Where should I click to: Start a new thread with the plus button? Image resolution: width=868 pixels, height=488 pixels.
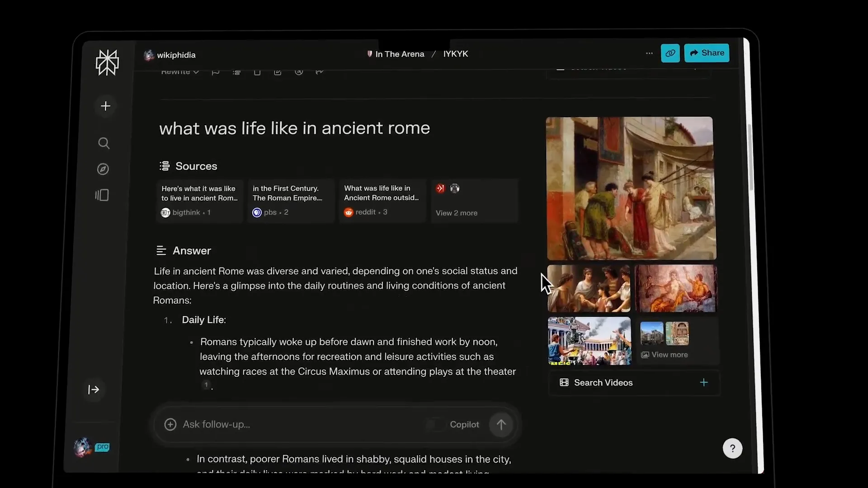pos(105,106)
